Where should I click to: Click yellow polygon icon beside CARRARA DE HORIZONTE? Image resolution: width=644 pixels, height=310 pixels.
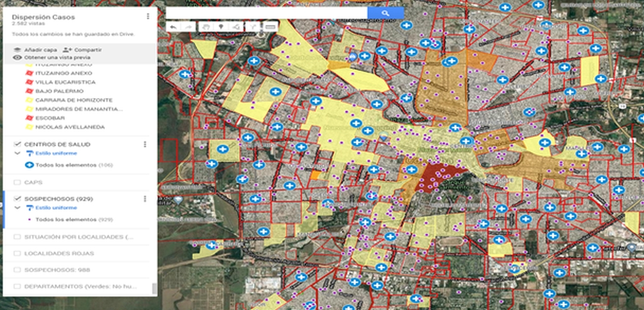click(29, 100)
